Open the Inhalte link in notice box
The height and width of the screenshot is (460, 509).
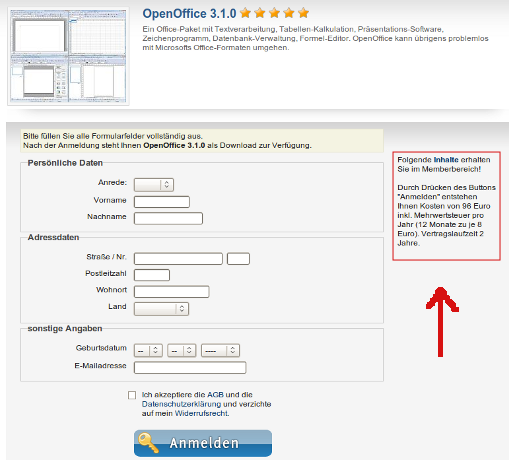(x=446, y=160)
